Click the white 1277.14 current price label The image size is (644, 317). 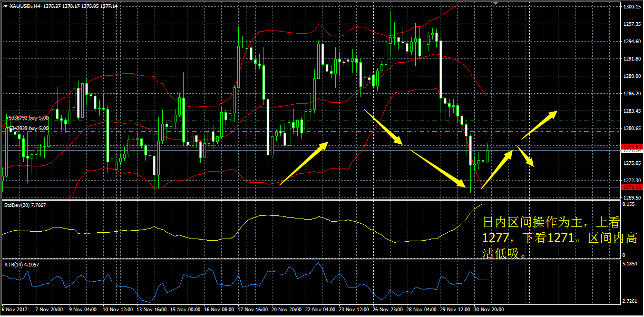pos(631,151)
